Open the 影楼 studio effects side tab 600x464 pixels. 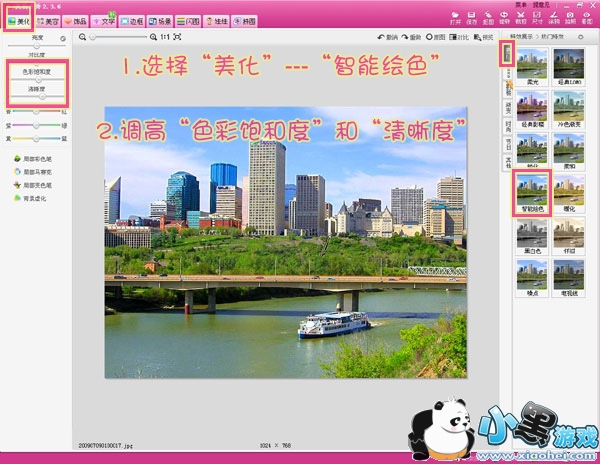pos(508,88)
